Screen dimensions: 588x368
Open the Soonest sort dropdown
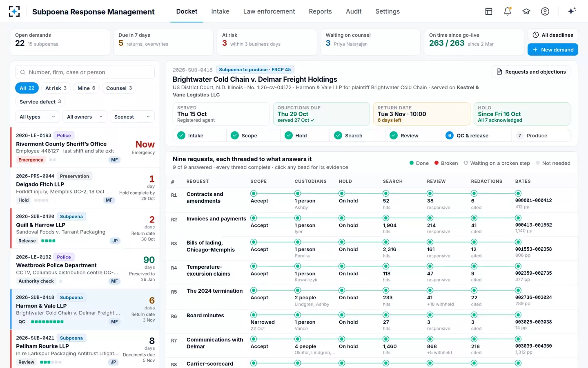(x=132, y=117)
